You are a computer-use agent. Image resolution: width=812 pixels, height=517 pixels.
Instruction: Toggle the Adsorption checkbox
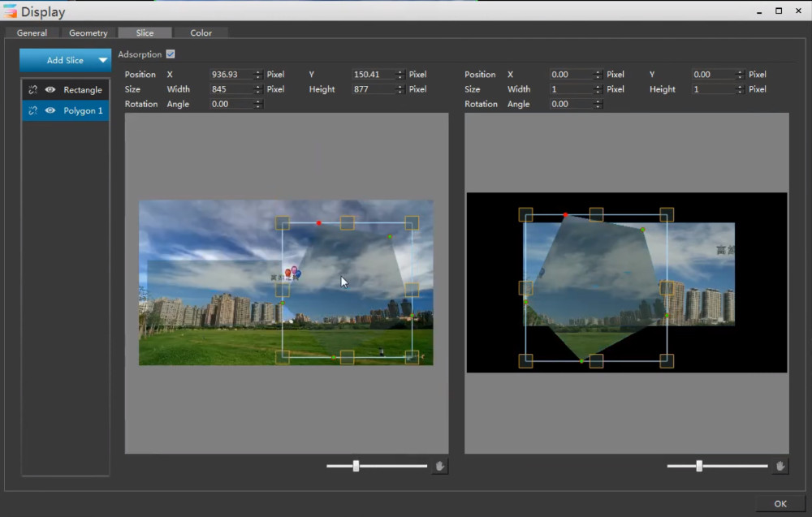pyautogui.click(x=170, y=54)
